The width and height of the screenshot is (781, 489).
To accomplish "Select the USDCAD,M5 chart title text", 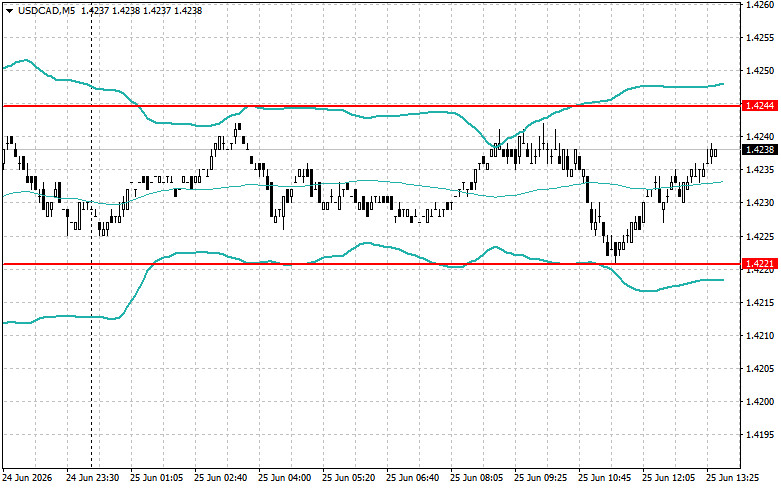I will coord(46,10).
